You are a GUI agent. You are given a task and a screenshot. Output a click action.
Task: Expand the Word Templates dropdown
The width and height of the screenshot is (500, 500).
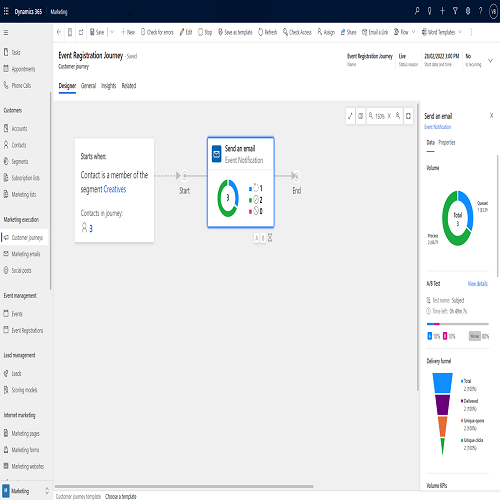(x=460, y=32)
